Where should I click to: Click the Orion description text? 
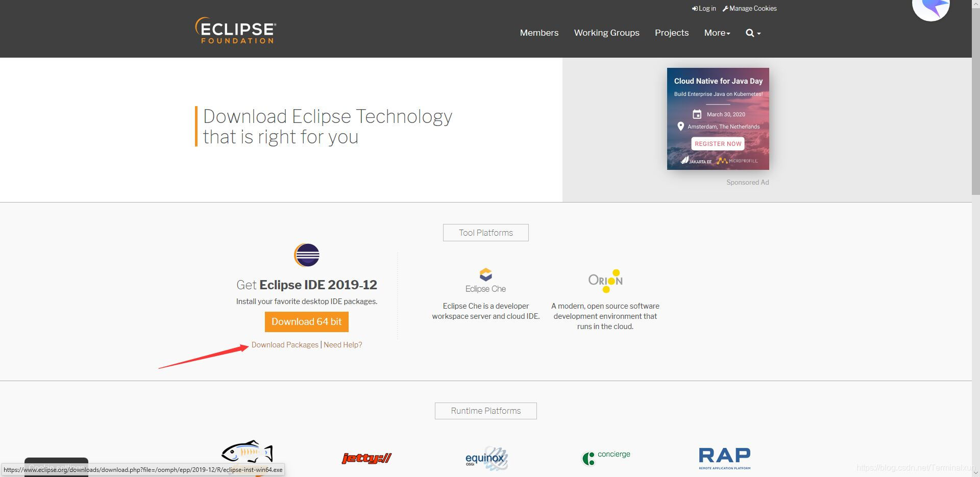pyautogui.click(x=605, y=316)
